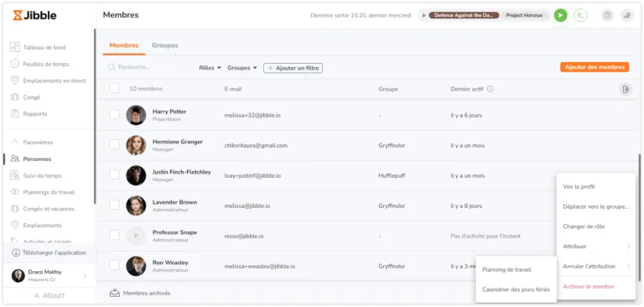Toggle the select-all members checkbox
The image size is (644, 307).
(x=114, y=88)
